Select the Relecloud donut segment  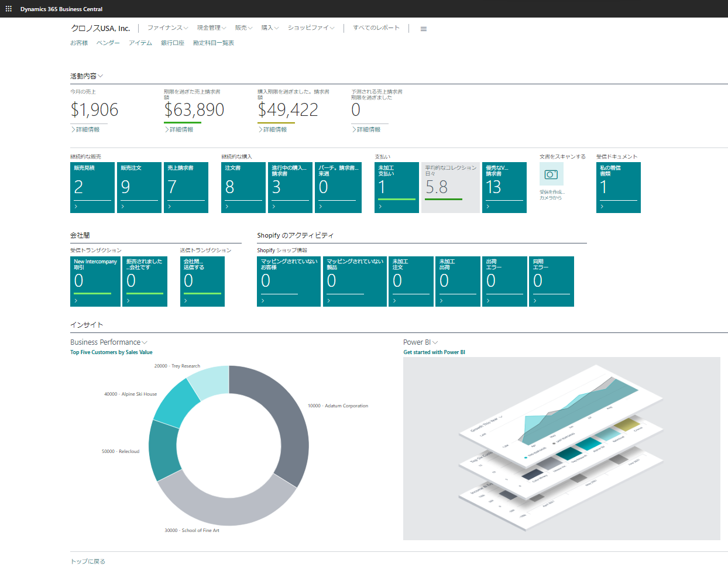pyautogui.click(x=163, y=449)
